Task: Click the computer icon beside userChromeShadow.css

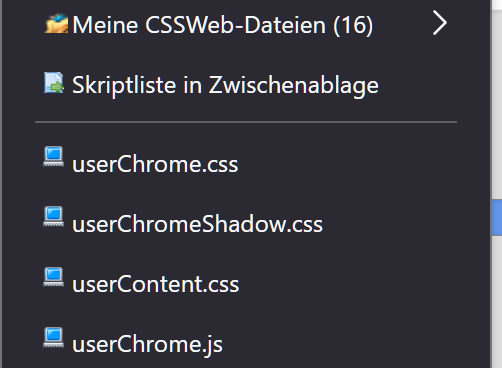Action: 53,217
